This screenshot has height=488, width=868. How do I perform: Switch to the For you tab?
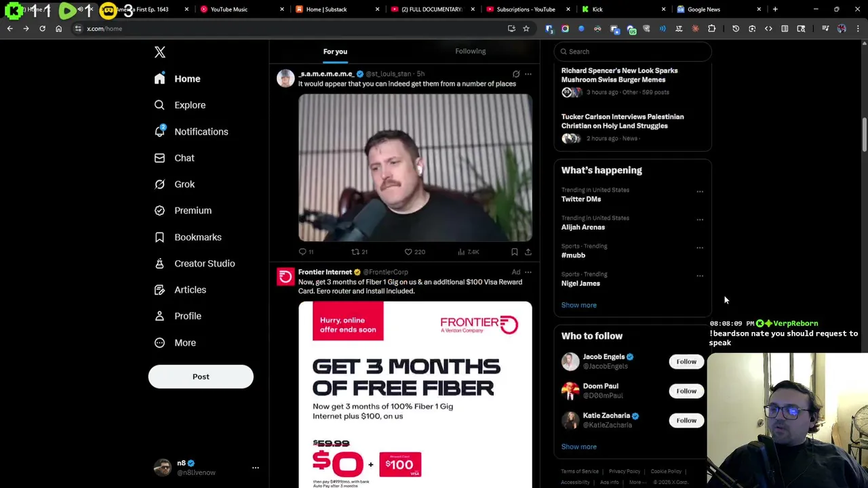[x=335, y=52]
